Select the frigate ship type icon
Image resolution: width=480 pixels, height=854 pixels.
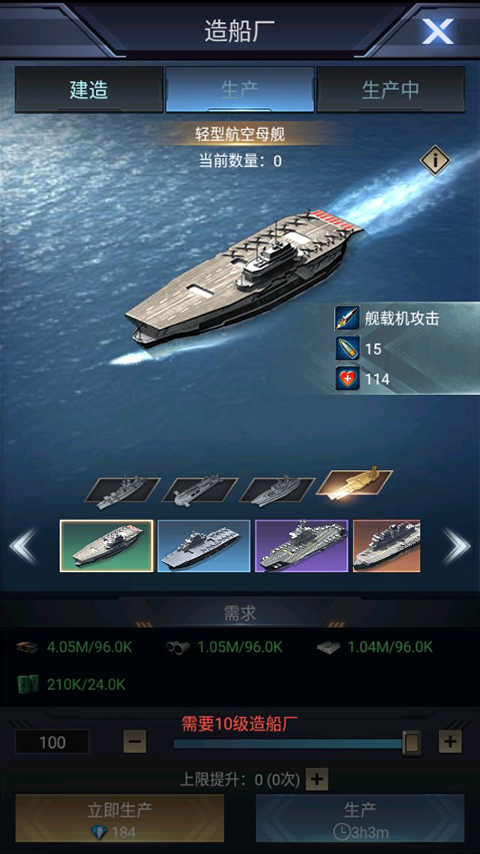pos(277,490)
